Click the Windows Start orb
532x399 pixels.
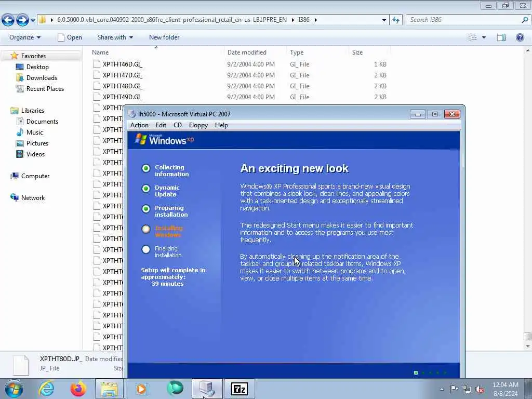click(x=14, y=389)
